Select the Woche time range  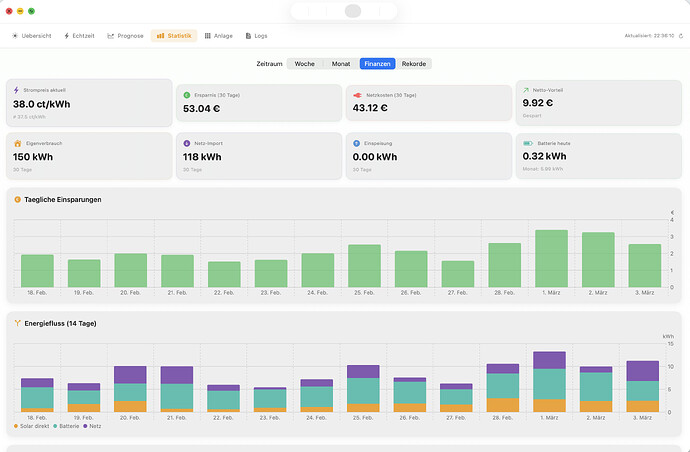point(305,64)
